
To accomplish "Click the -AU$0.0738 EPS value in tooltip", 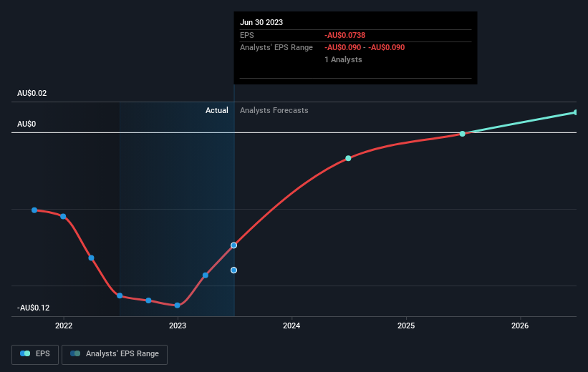I will click(345, 35).
